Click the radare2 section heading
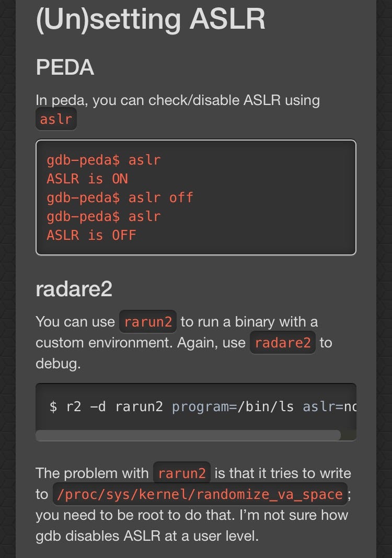Image resolution: width=392 pixels, height=558 pixels. (74, 289)
